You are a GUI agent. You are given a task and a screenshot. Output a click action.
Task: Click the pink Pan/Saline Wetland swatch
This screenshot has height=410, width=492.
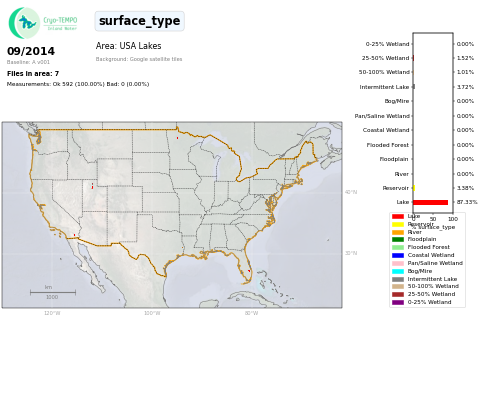point(398,263)
